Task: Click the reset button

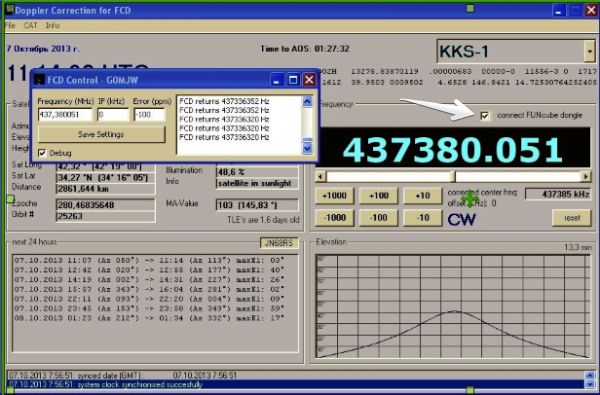Action: [572, 218]
